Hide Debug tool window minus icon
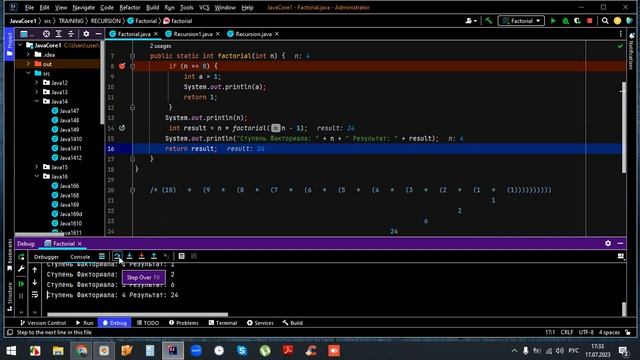 (x=620, y=243)
